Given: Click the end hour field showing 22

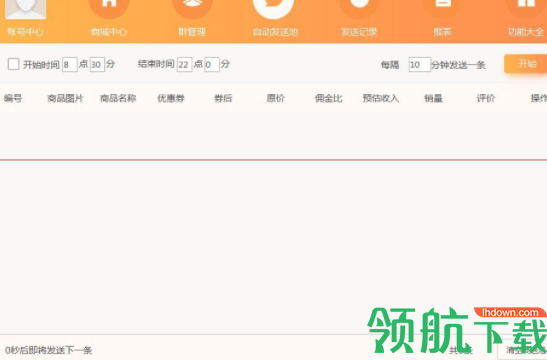Looking at the screenshot, I should (x=184, y=65).
